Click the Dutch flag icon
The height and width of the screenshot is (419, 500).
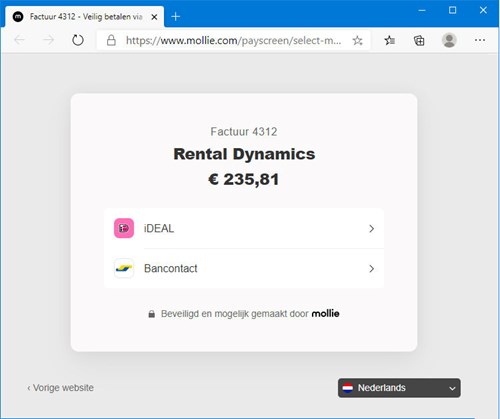point(348,388)
